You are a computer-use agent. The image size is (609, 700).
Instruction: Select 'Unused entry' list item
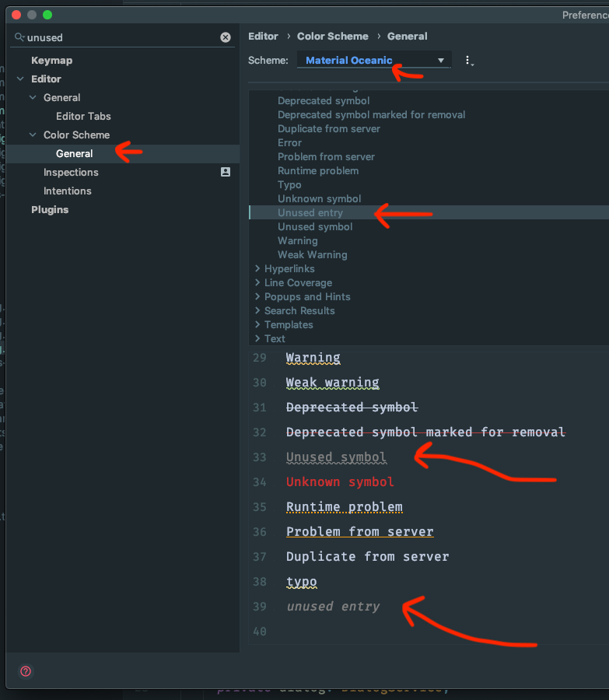coord(310,212)
